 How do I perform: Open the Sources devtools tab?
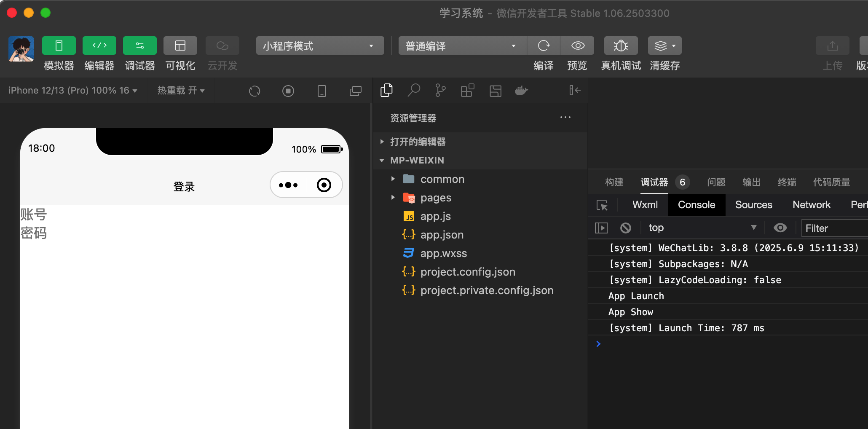click(x=753, y=205)
